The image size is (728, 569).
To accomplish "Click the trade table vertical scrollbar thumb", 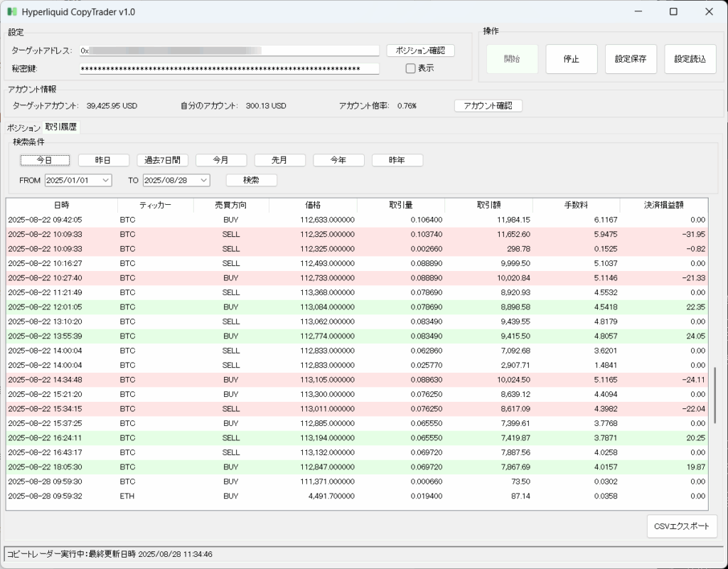I will (715, 395).
